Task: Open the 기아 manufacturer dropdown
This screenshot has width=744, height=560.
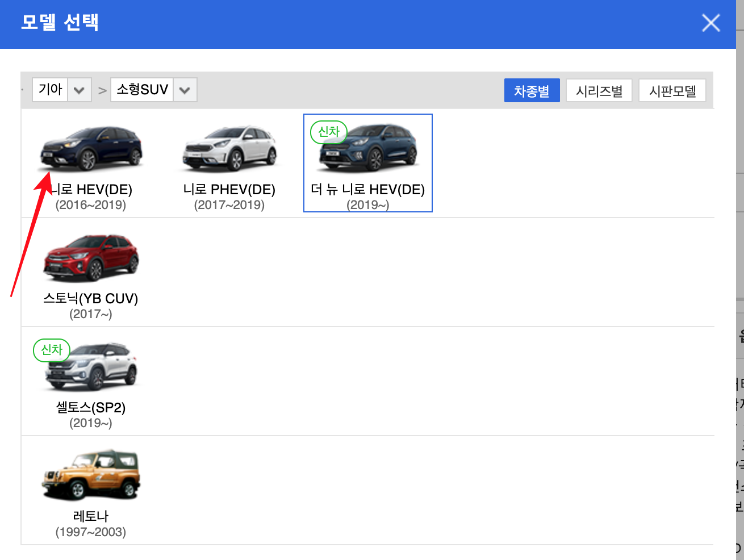Action: [x=62, y=90]
